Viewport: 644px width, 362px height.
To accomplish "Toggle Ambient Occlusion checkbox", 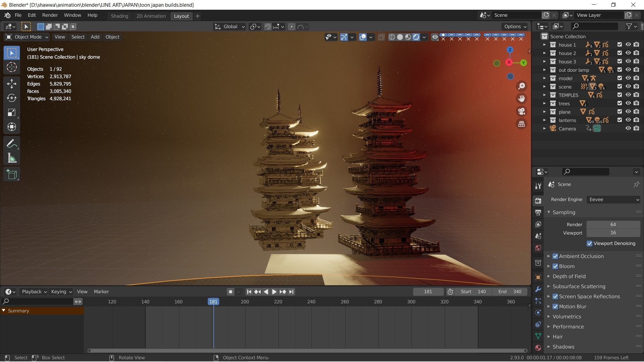I will [555, 256].
